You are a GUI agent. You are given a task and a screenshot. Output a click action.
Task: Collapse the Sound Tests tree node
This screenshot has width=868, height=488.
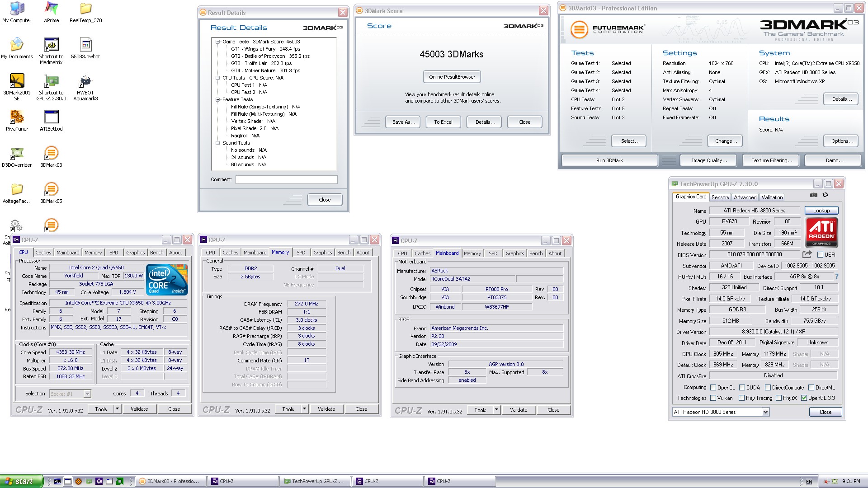click(217, 143)
